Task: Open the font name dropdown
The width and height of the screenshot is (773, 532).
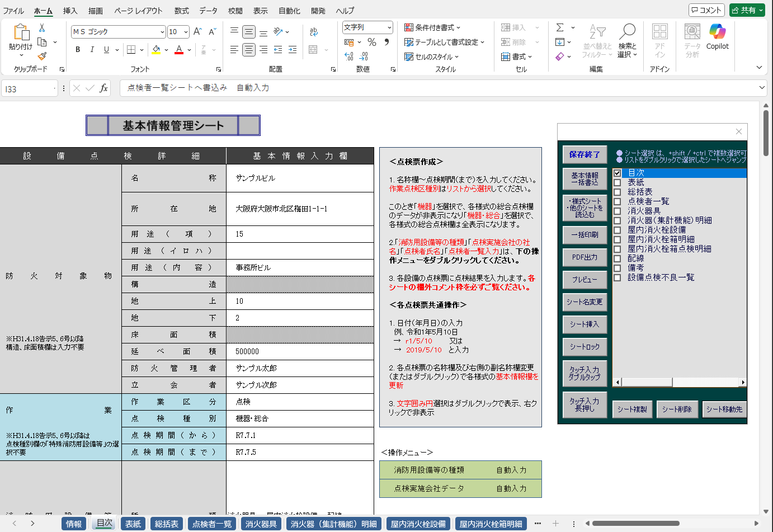Action: point(162,32)
